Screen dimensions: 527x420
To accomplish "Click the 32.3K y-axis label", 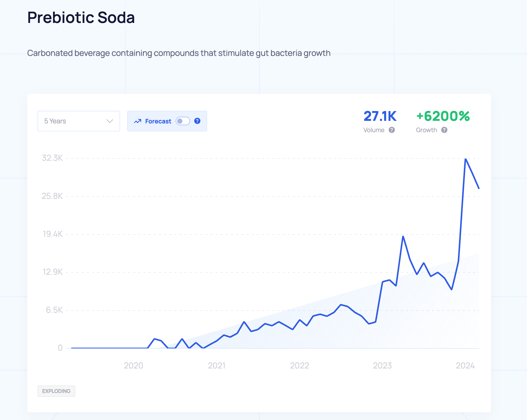I will pos(52,158).
